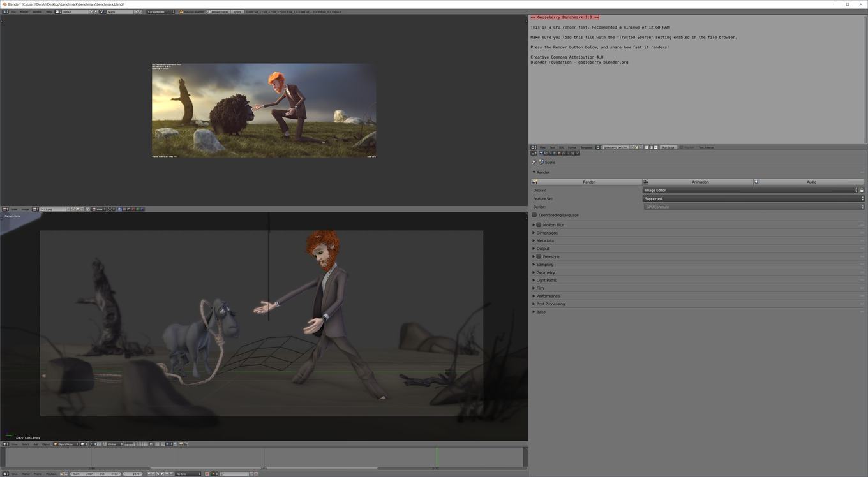Click the screen layout browse icon beside Default
Screen dimensions: 868x477
(57, 11)
